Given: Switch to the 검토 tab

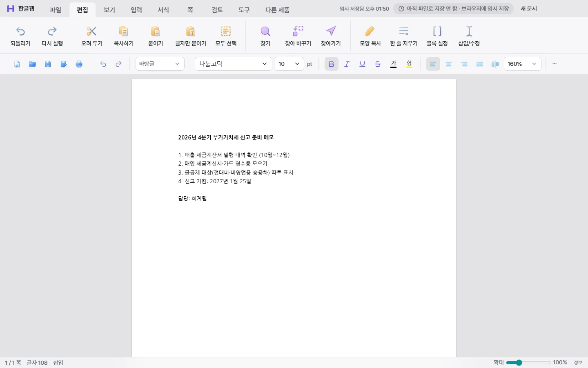Looking at the screenshot, I should pos(217,10).
